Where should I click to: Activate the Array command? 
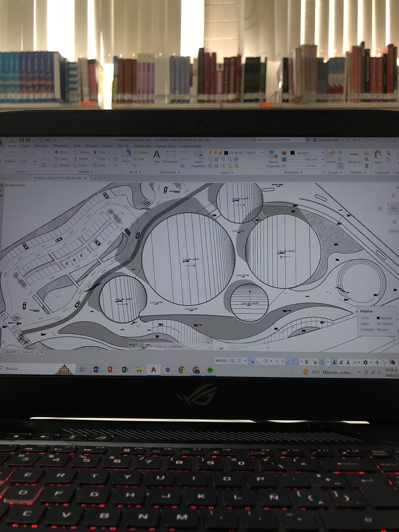point(99,165)
